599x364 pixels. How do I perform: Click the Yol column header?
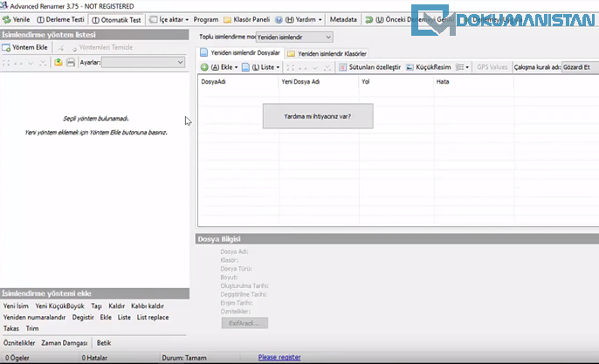click(x=396, y=82)
